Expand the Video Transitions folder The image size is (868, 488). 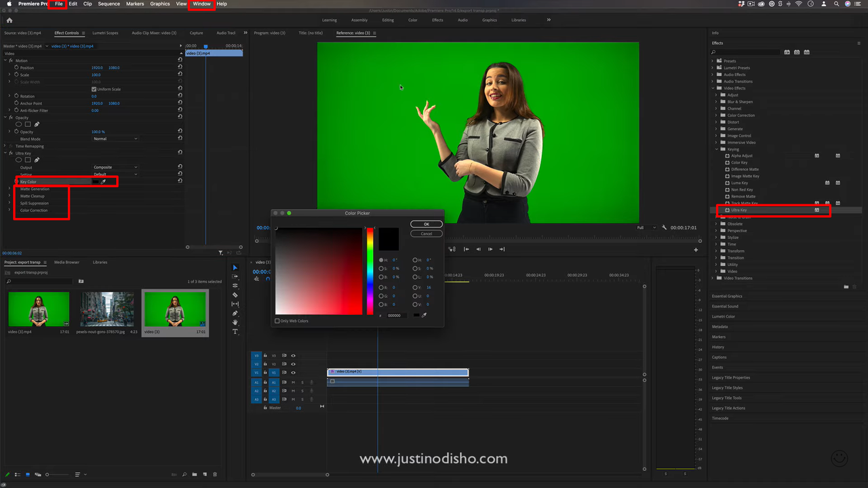tap(713, 278)
